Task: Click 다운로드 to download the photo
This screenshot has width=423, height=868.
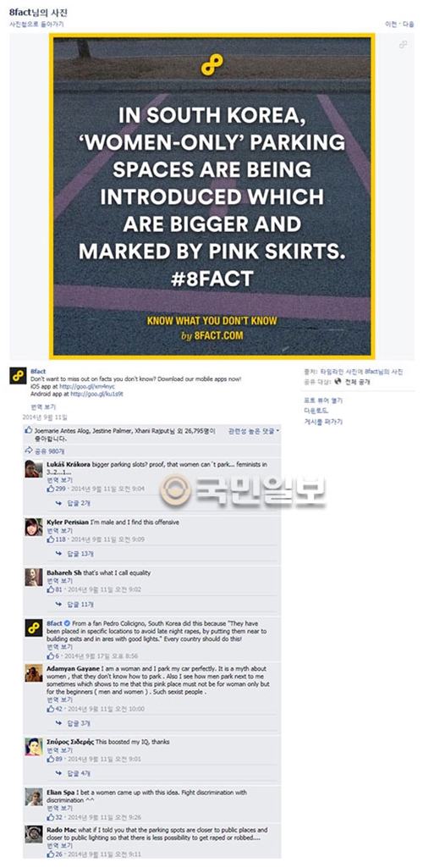Action: (x=316, y=410)
